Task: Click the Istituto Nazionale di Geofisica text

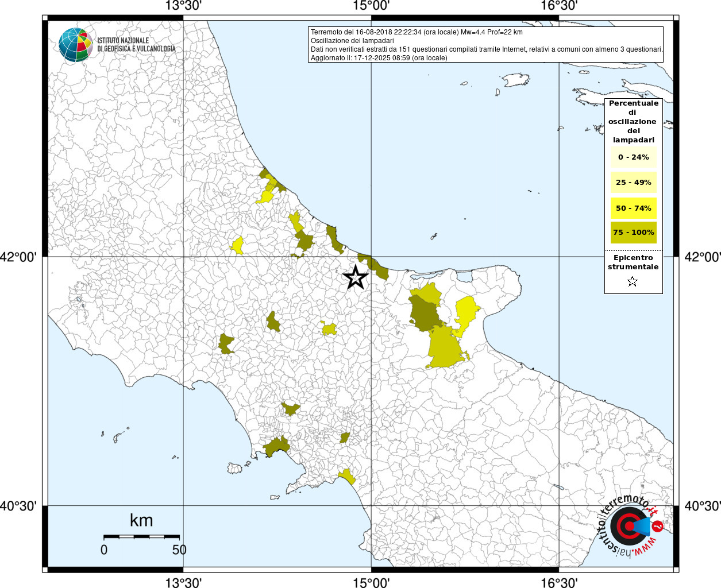Action: point(136,45)
